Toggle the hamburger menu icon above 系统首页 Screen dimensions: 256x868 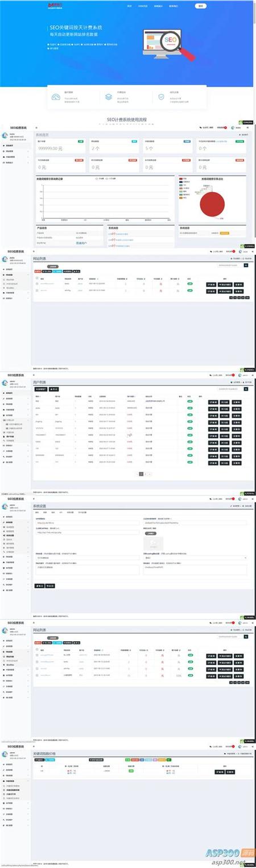37,128
